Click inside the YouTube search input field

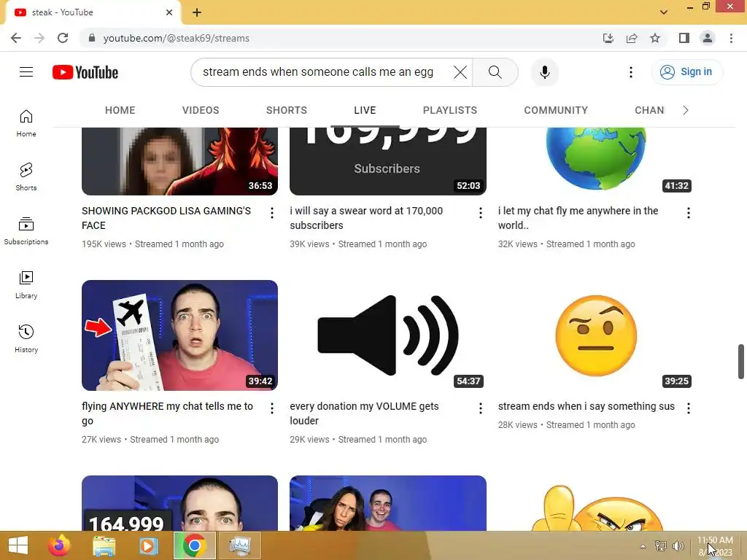click(318, 72)
